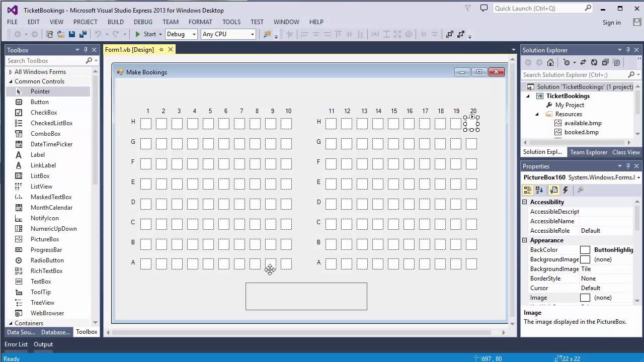This screenshot has height=362, width=644.
Task: Start debugging with the green Start button
Action: tap(137, 34)
